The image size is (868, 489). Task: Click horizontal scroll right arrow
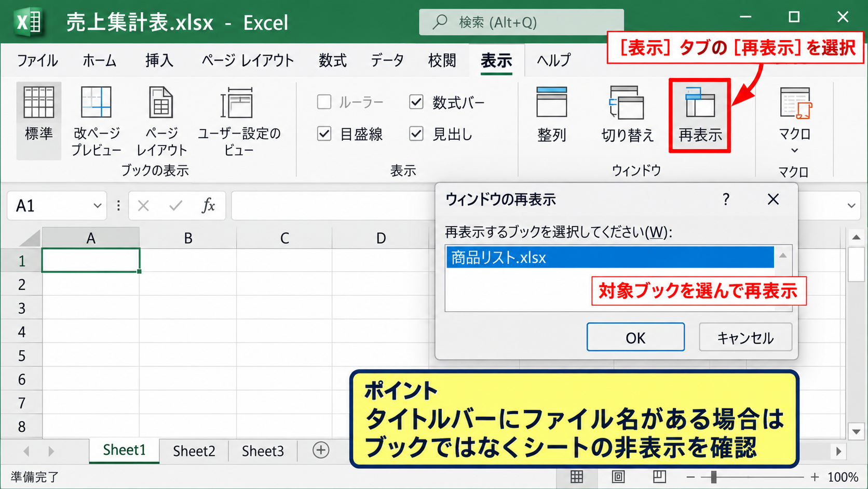(838, 451)
